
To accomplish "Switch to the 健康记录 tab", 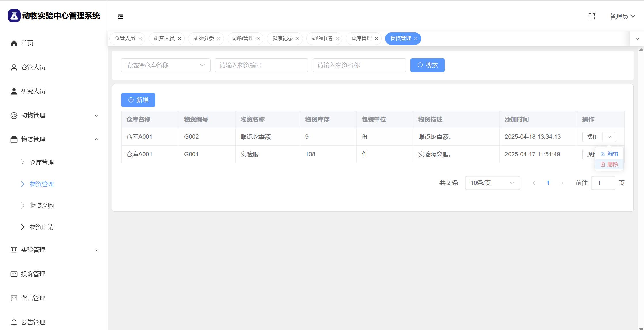I will 282,38.
